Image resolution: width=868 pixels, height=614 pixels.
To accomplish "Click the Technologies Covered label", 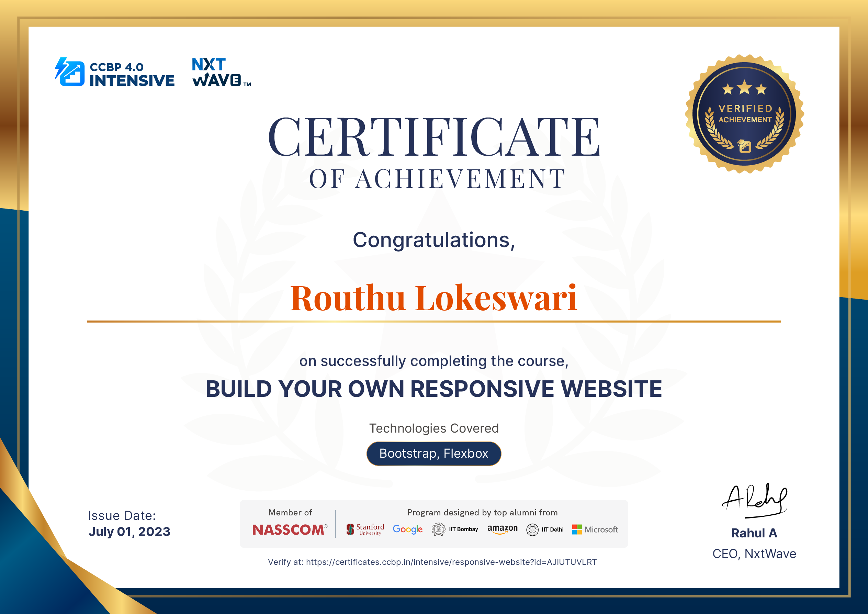I will click(433, 428).
